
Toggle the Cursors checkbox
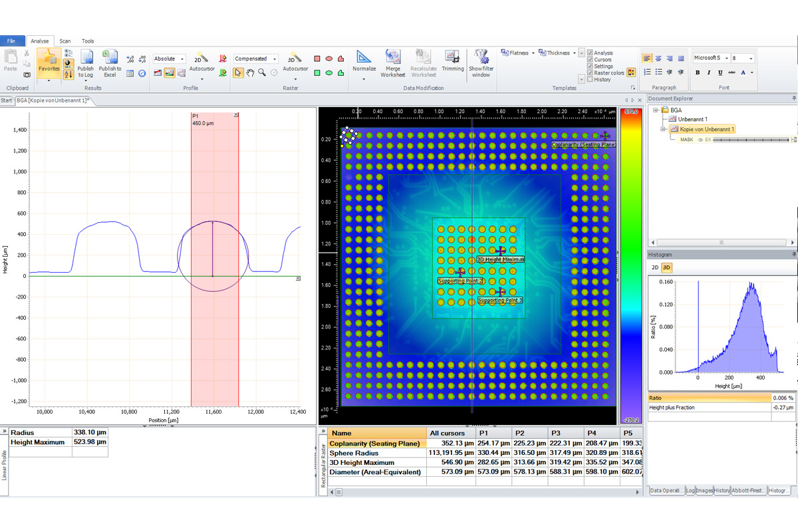point(590,60)
